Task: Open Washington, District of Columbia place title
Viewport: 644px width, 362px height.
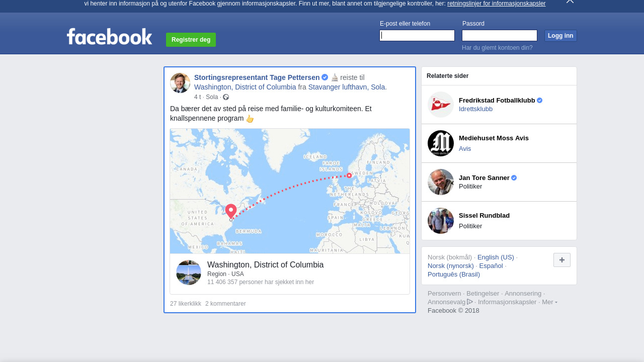Action: pyautogui.click(x=265, y=265)
